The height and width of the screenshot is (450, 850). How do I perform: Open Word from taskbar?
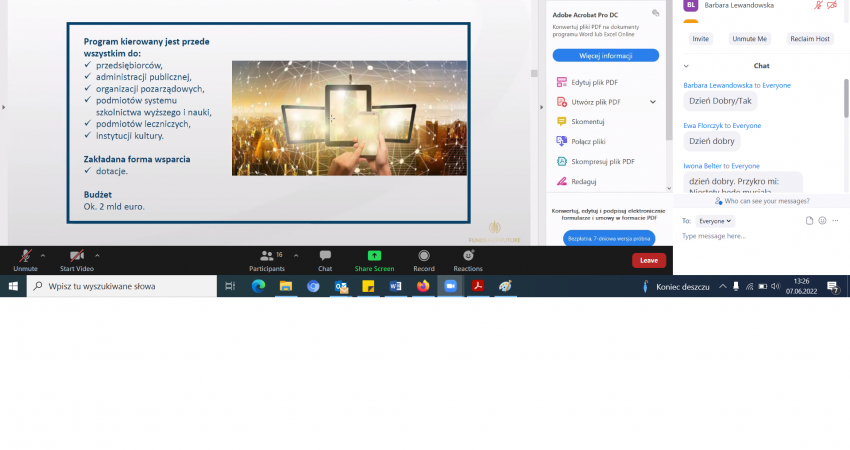pos(396,286)
